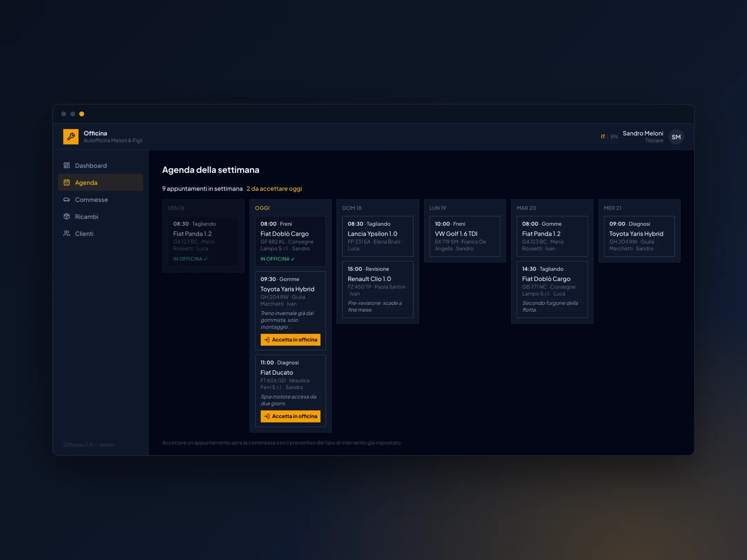Viewport: 747px width, 560px height.
Task: Click the 'Agenda della settimana' heading
Action: coord(211,170)
